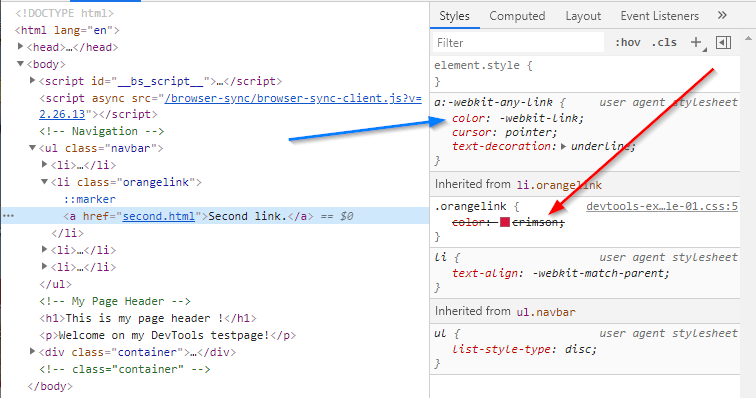Collapse the ul class navbar node
756x398 pixels.
click(32, 148)
